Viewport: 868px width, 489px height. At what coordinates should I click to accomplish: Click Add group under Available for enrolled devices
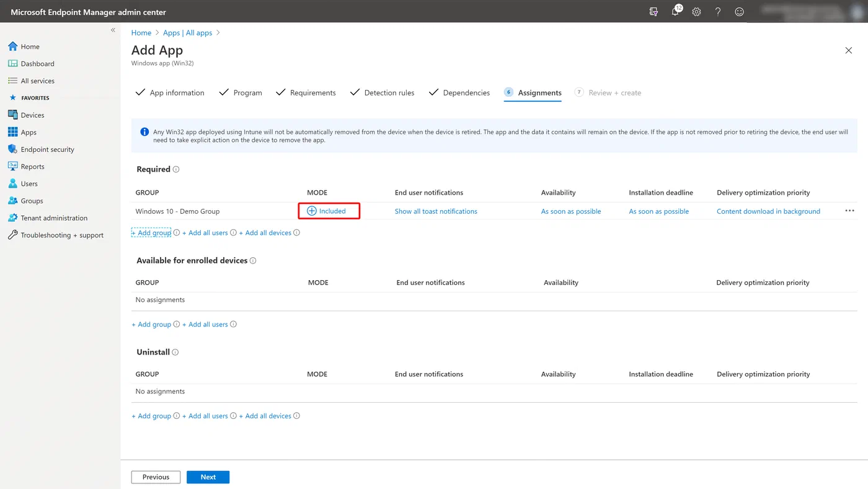151,325
